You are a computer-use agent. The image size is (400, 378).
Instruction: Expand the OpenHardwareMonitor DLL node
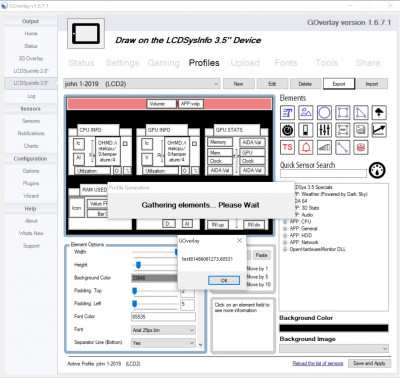285,249
